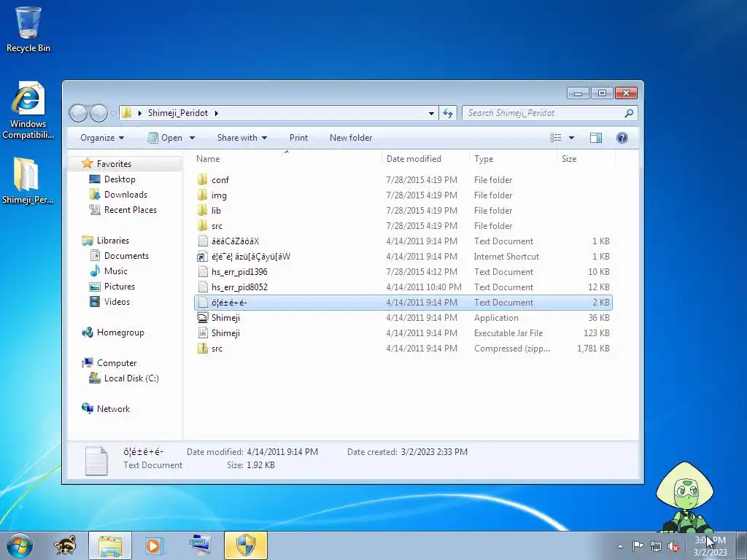The image size is (747, 560).
Task: Open the raccoon app on taskbar
Action: click(65, 545)
